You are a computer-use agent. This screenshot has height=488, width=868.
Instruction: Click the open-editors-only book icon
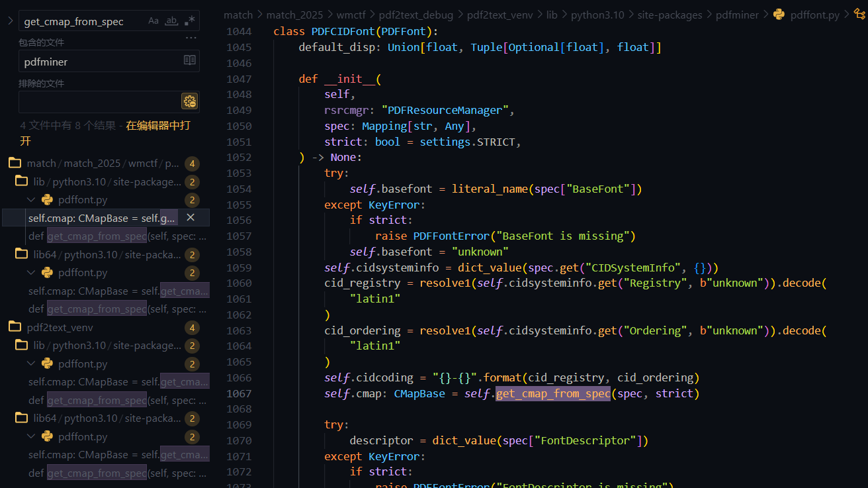pos(189,61)
